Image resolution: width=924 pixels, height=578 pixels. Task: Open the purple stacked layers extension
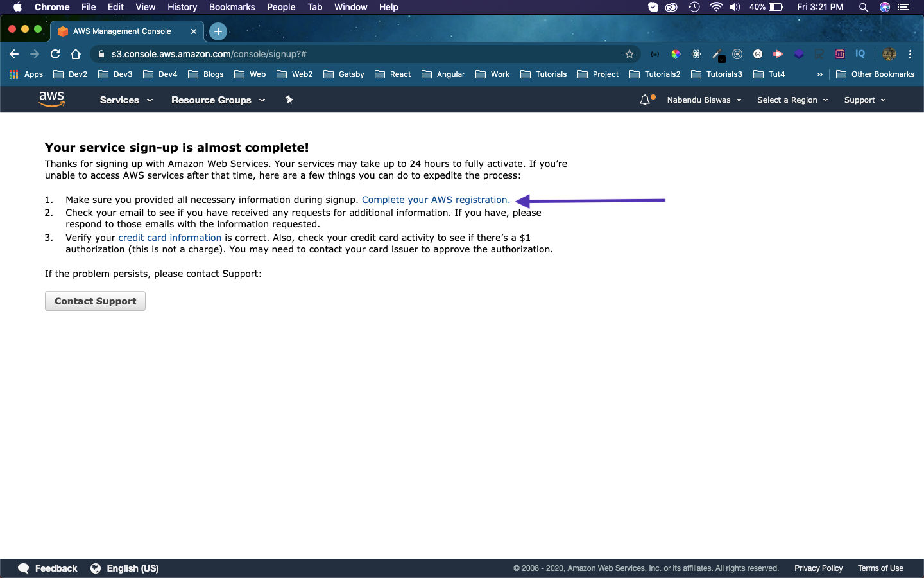tap(799, 54)
